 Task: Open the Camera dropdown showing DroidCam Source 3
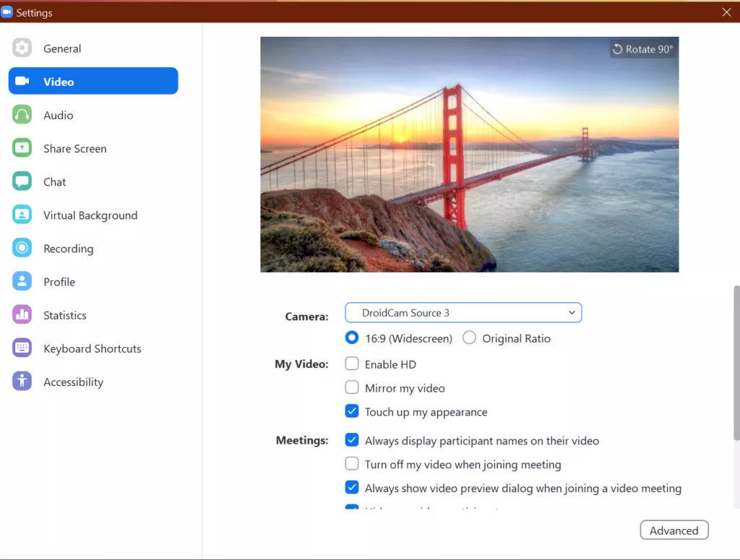[463, 313]
